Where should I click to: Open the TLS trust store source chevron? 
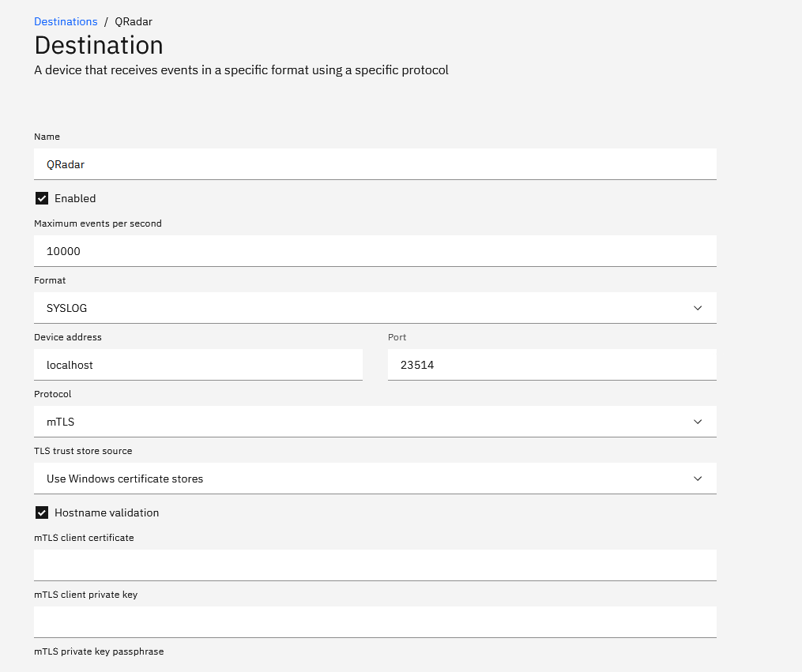tap(698, 478)
